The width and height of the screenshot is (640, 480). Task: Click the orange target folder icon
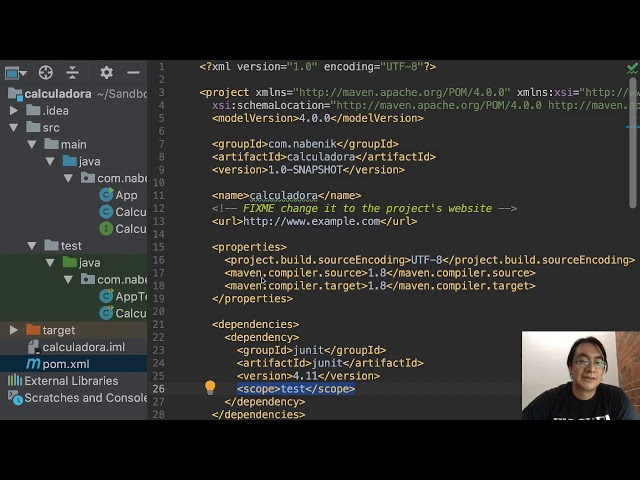click(x=33, y=329)
